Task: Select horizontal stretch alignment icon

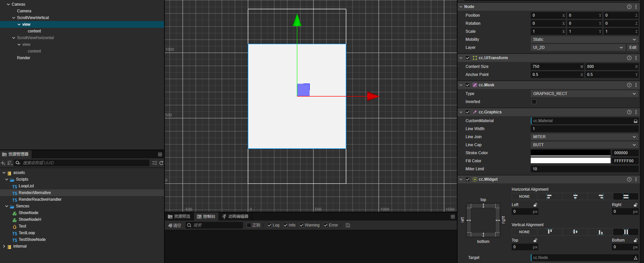Action: point(626,196)
